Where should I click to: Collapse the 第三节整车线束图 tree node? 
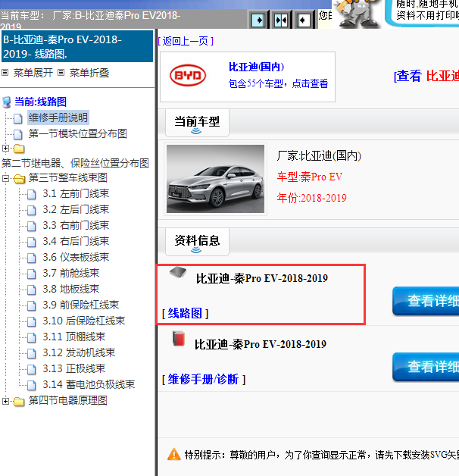[x=5, y=178]
